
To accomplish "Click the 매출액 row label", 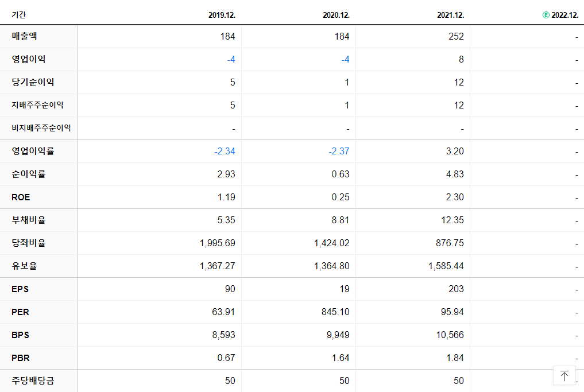I will click(x=24, y=36).
